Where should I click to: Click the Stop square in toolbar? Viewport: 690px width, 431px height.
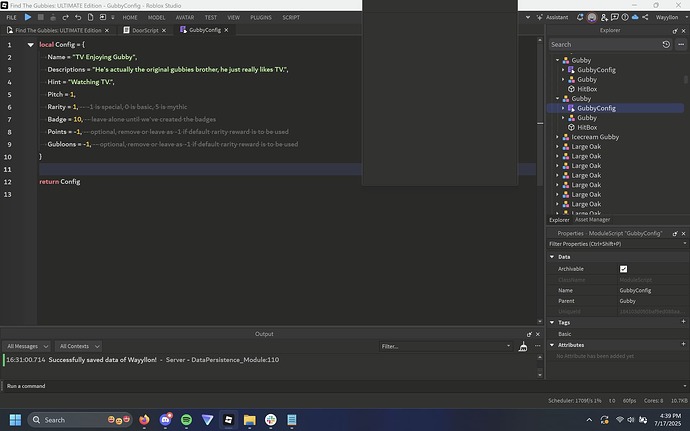(x=40, y=17)
